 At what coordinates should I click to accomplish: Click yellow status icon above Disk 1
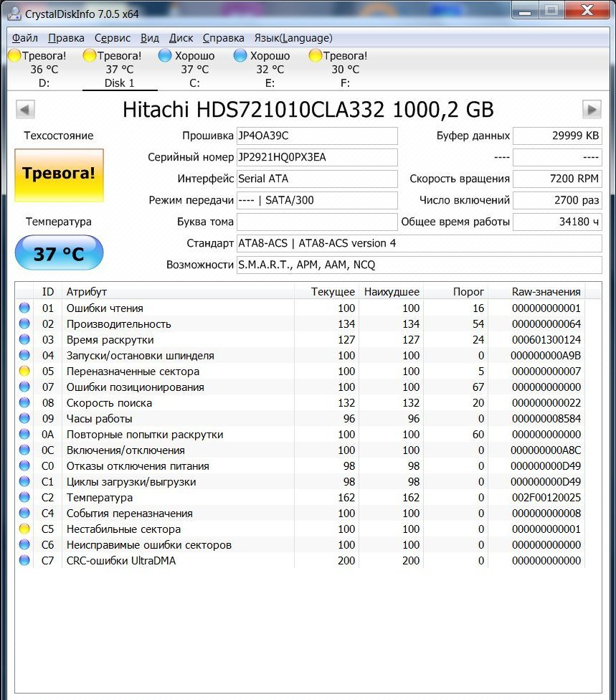[x=90, y=55]
